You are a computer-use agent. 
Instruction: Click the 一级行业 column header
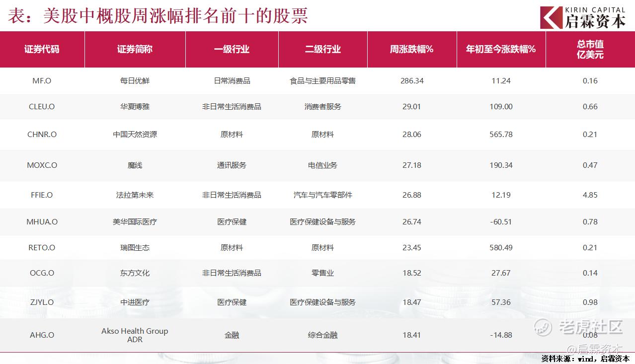point(232,49)
